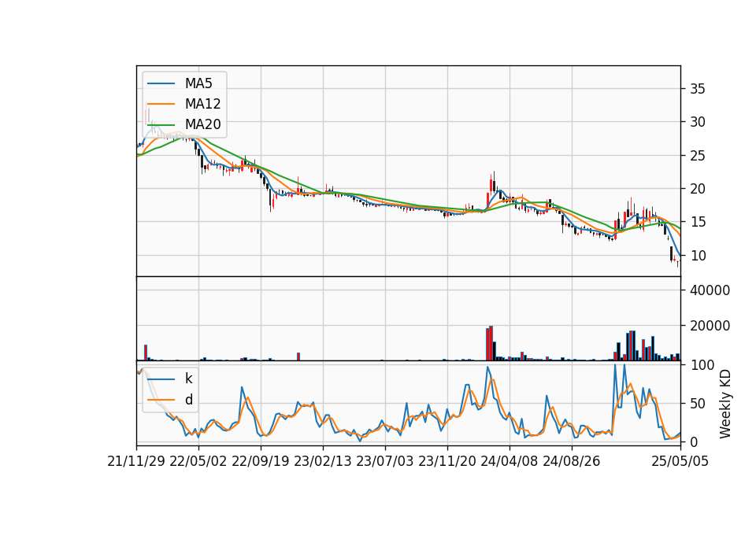Click the 23/02/13 date tick label
The width and height of the screenshot is (756, 543).
[x=323, y=461]
